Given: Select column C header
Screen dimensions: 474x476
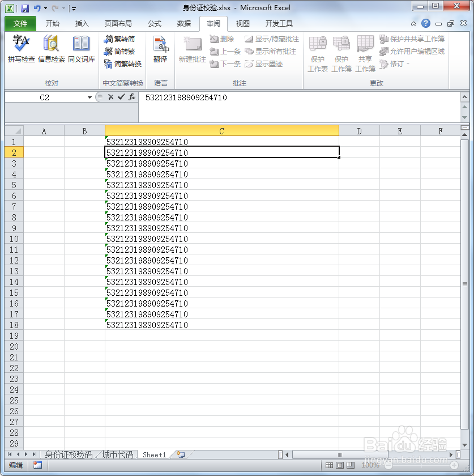Looking at the screenshot, I should tap(221, 131).
